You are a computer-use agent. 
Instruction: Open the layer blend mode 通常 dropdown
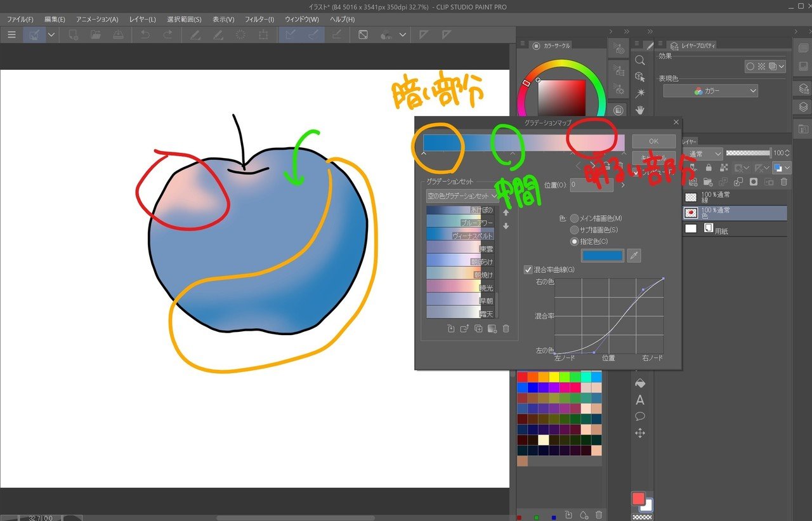click(x=704, y=154)
